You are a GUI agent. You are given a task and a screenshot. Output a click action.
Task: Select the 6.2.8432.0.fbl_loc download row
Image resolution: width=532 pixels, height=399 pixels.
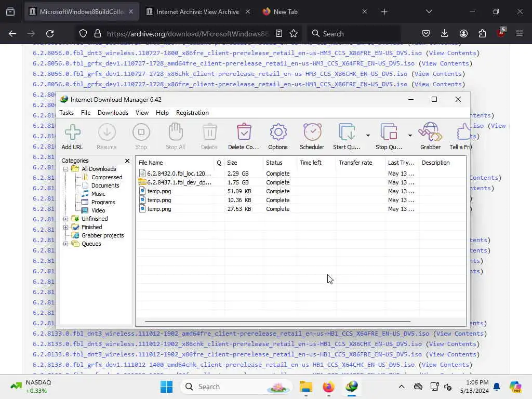pyautogui.click(x=301, y=174)
